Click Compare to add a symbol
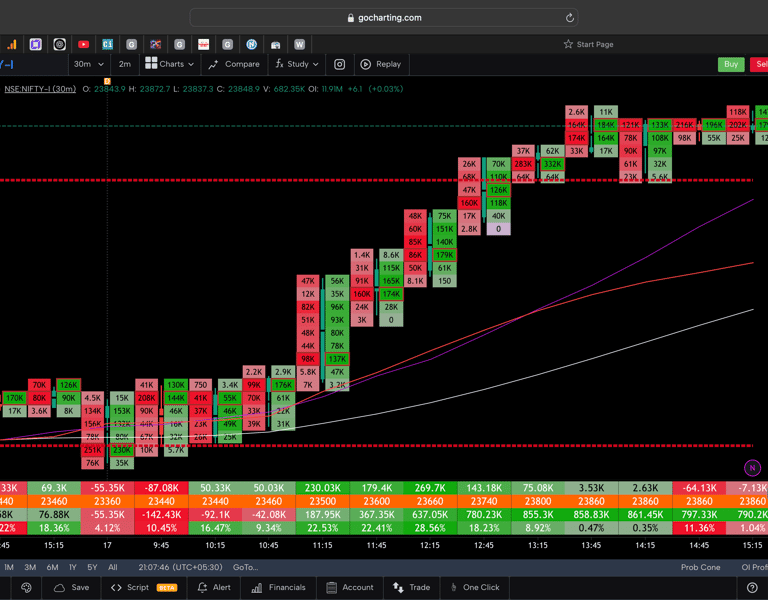This screenshot has width=768, height=600. click(234, 64)
